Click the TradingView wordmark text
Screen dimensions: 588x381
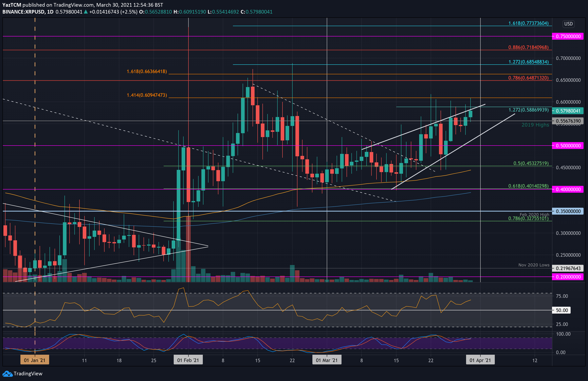(x=28, y=374)
